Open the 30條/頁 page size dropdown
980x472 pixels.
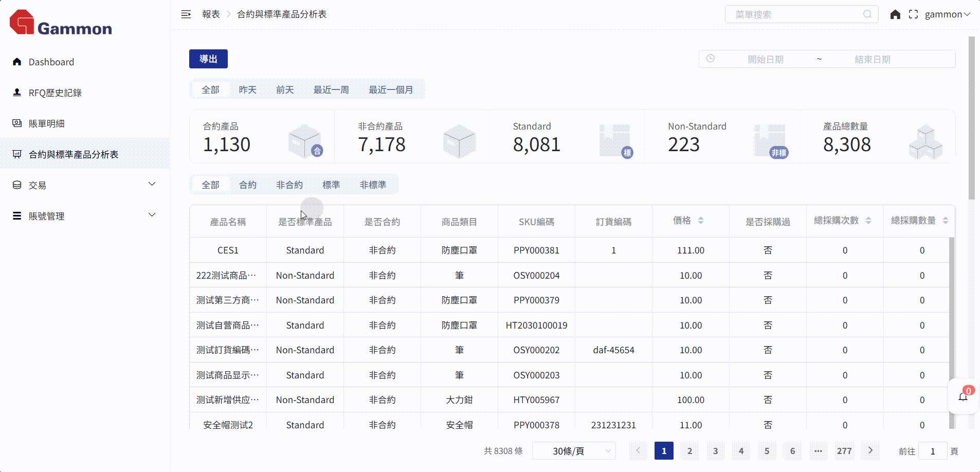click(x=574, y=451)
